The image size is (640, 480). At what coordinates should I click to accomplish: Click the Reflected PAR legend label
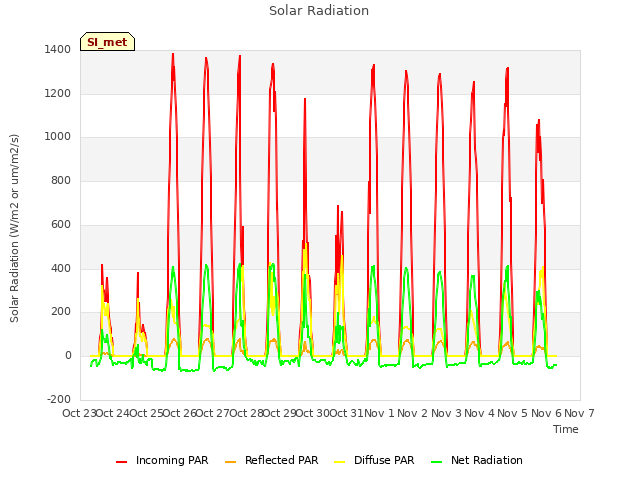tap(281, 460)
